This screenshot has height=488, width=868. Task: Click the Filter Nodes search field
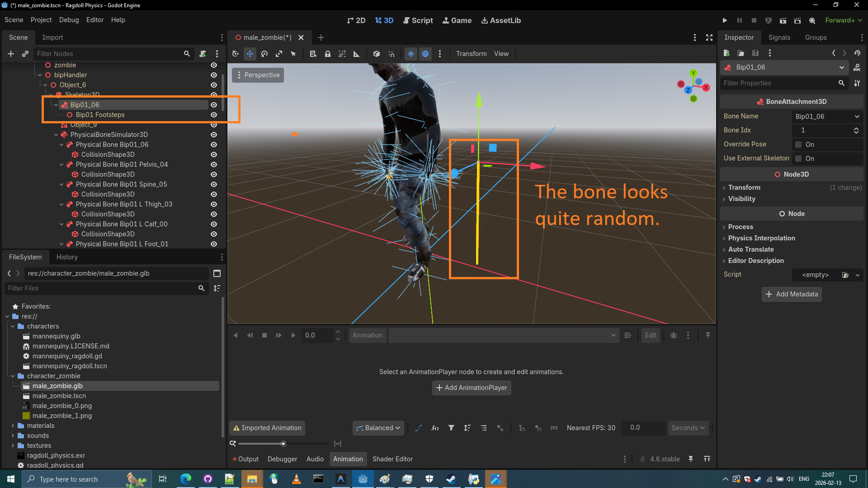(108, 54)
